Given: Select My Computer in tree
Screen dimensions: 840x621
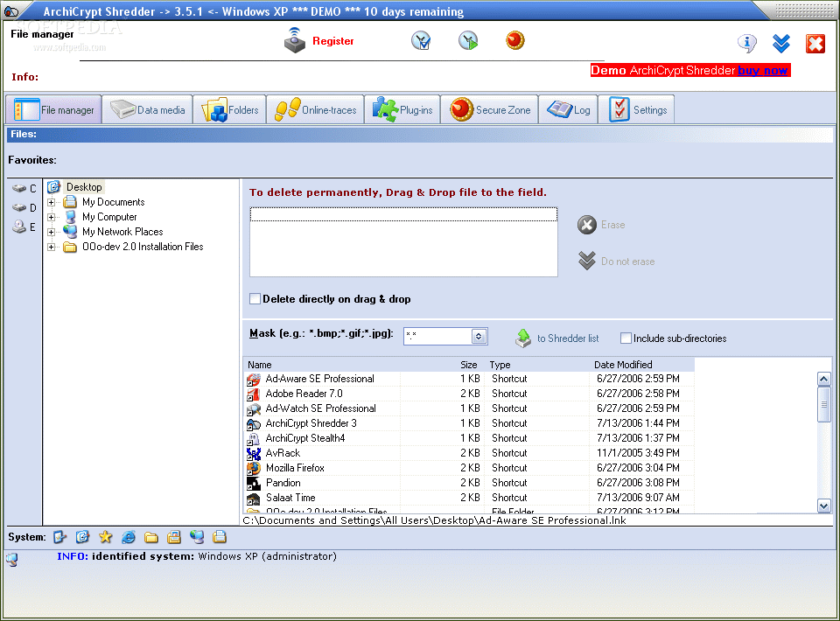Looking at the screenshot, I should click(x=109, y=217).
